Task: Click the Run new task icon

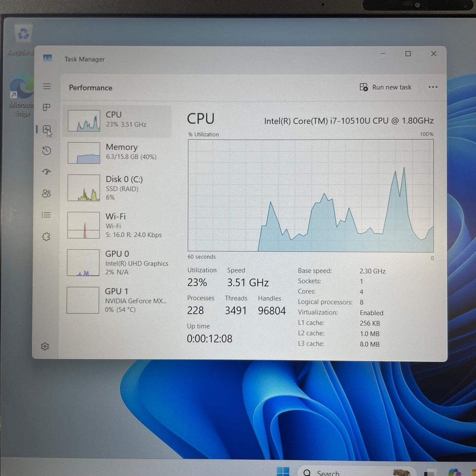Action: tap(364, 87)
